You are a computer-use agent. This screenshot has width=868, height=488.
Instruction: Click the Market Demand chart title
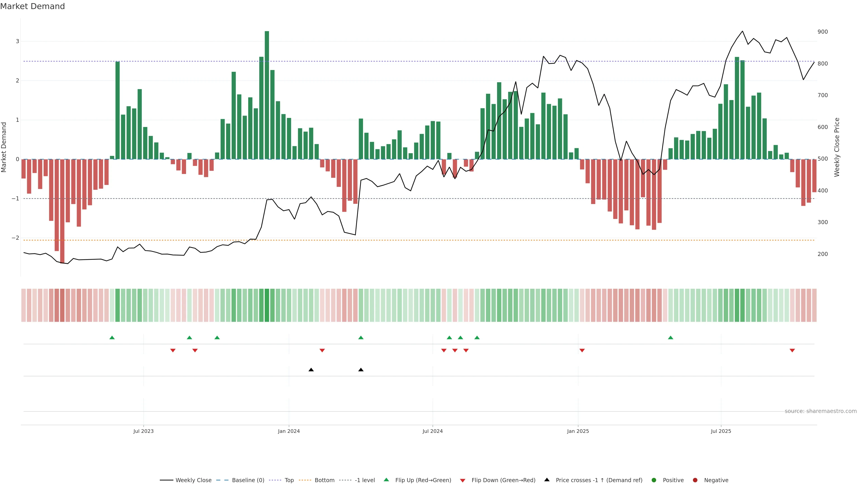(32, 6)
